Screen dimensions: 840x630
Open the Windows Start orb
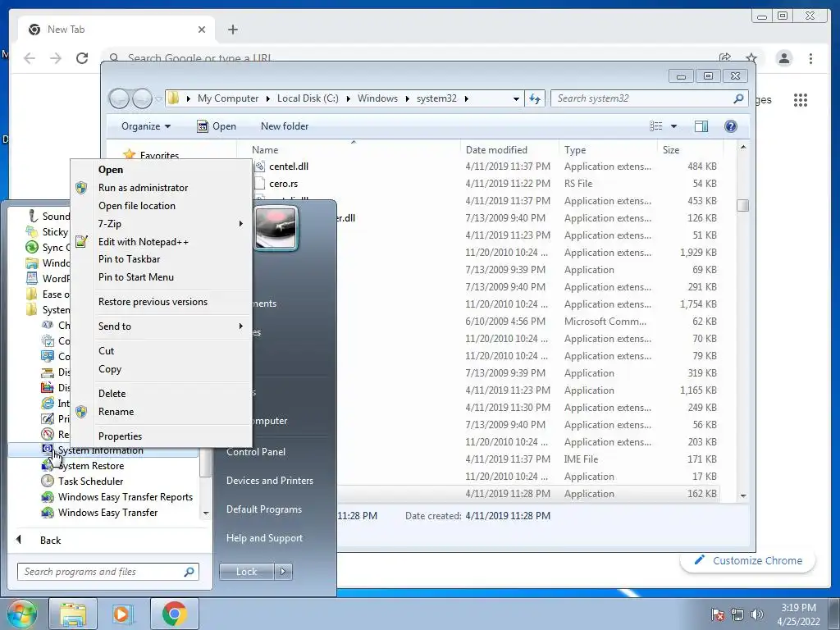click(21, 614)
